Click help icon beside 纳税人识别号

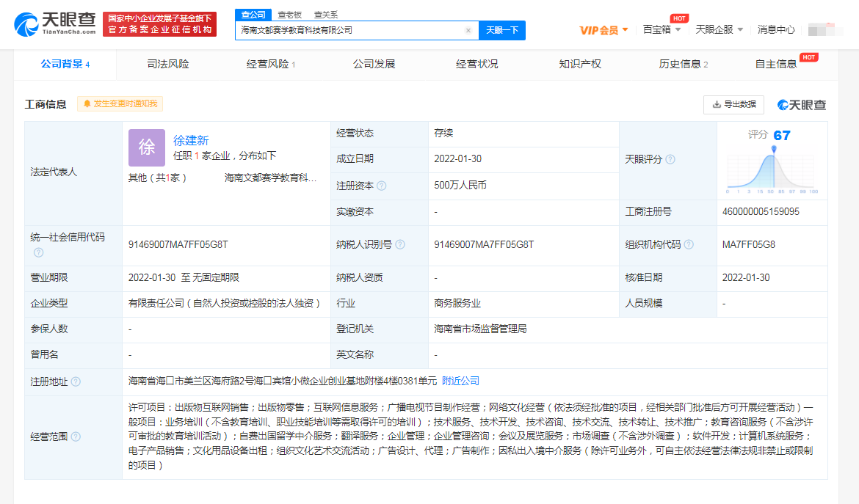400,245
